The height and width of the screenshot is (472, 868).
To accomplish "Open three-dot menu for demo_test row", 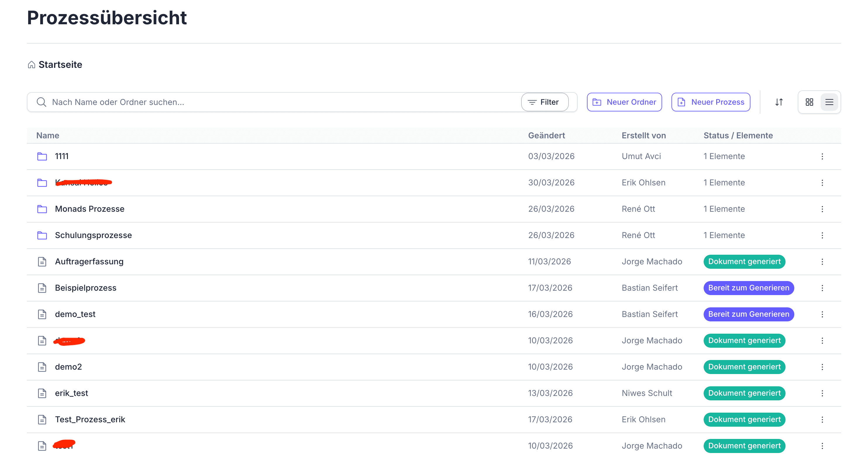I will click(822, 314).
